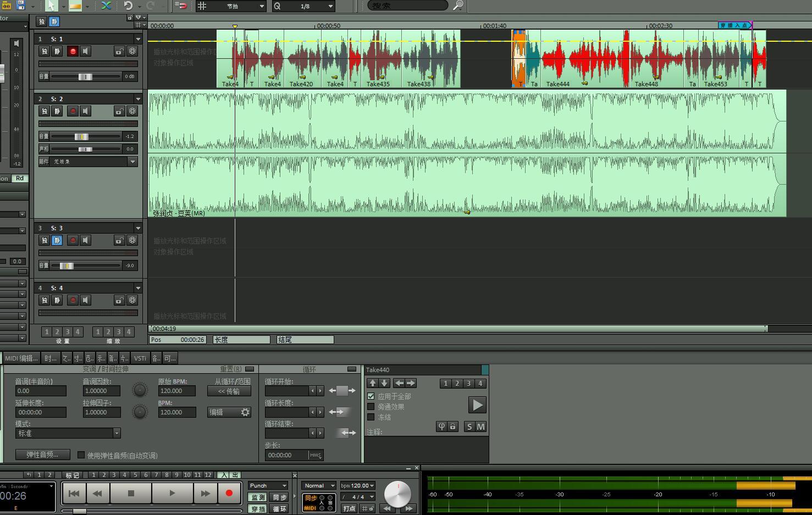This screenshot has height=515, width=812.
Task: Click the phase invert icon in Take440 panel
Action: 441,427
